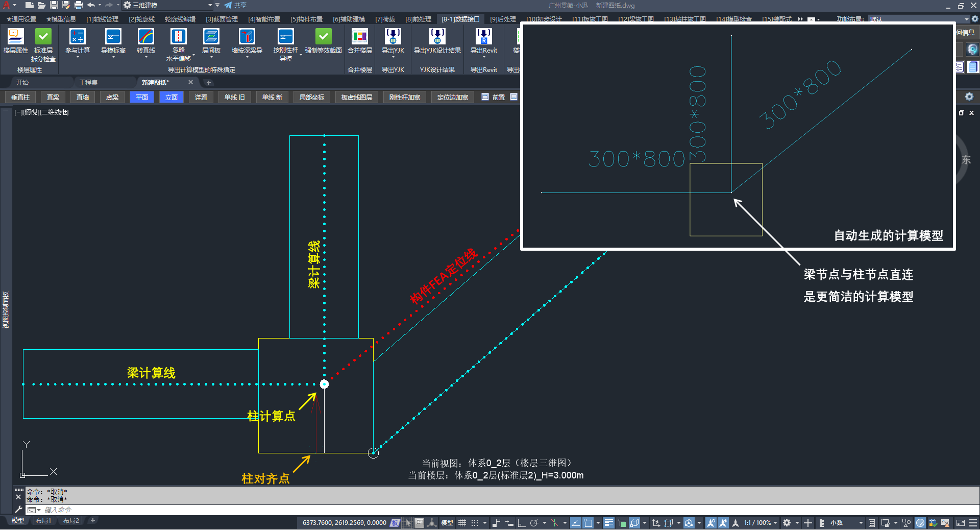Open the 小数 units dropdown
980x530 pixels.
pyautogui.click(x=861, y=523)
